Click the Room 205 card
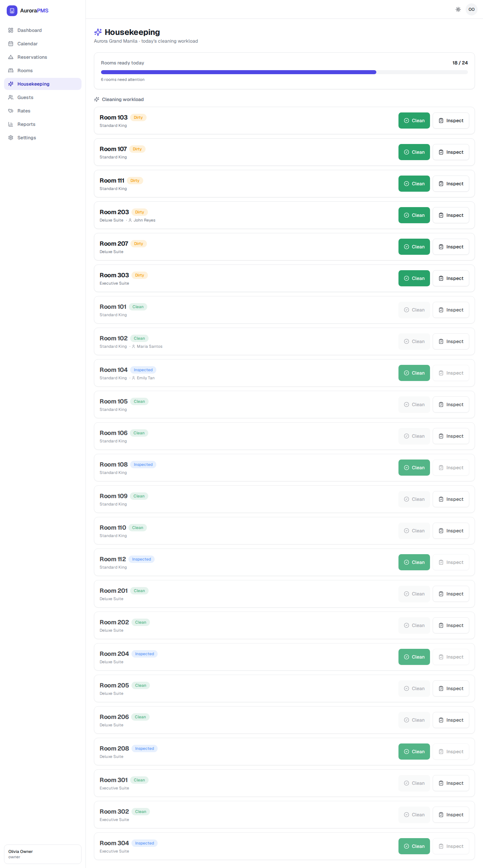Viewport: 483px width, 868px height. 284,689
